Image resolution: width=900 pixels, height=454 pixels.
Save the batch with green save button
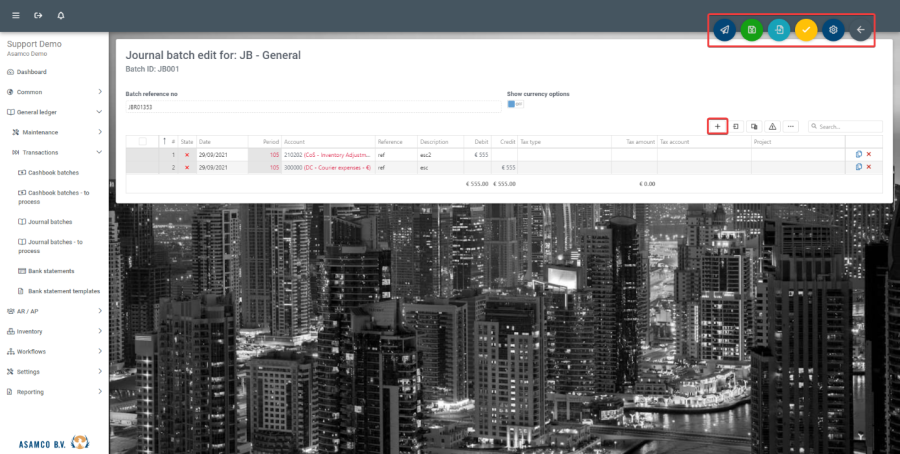point(751,30)
